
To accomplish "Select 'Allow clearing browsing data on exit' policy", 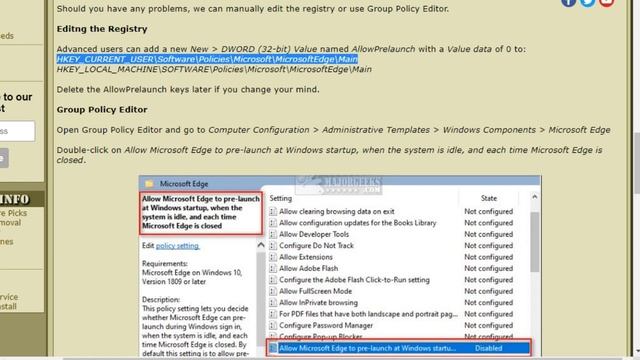I will [337, 211].
